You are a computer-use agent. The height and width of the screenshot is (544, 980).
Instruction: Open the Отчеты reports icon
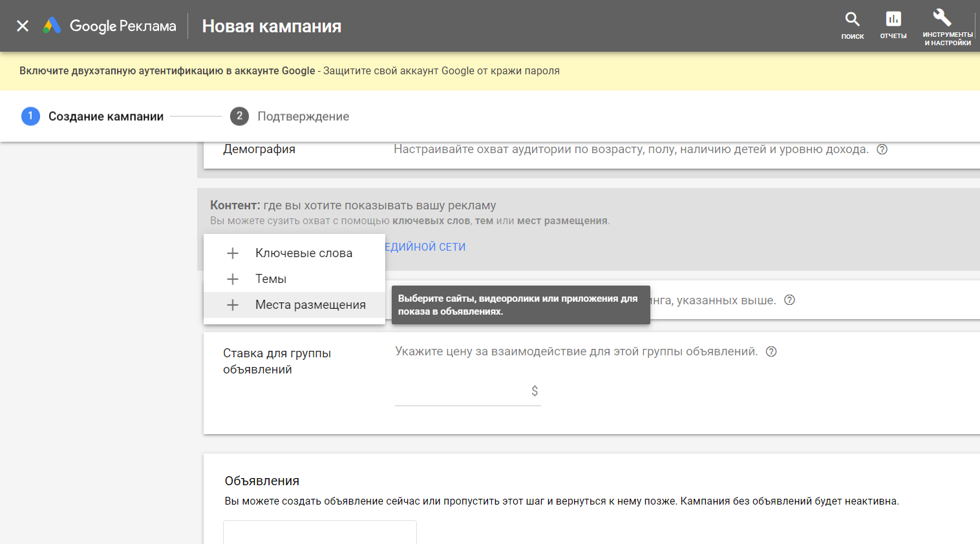[893, 25]
